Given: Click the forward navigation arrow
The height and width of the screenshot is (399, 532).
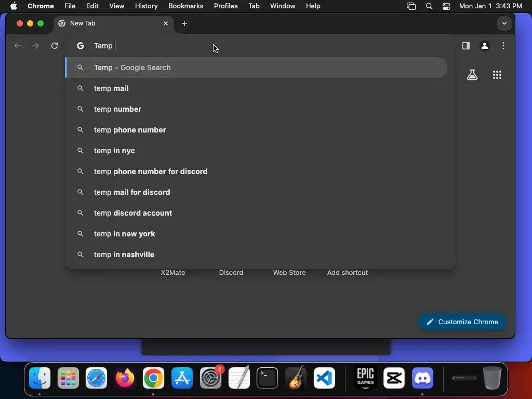Looking at the screenshot, I should (36, 46).
